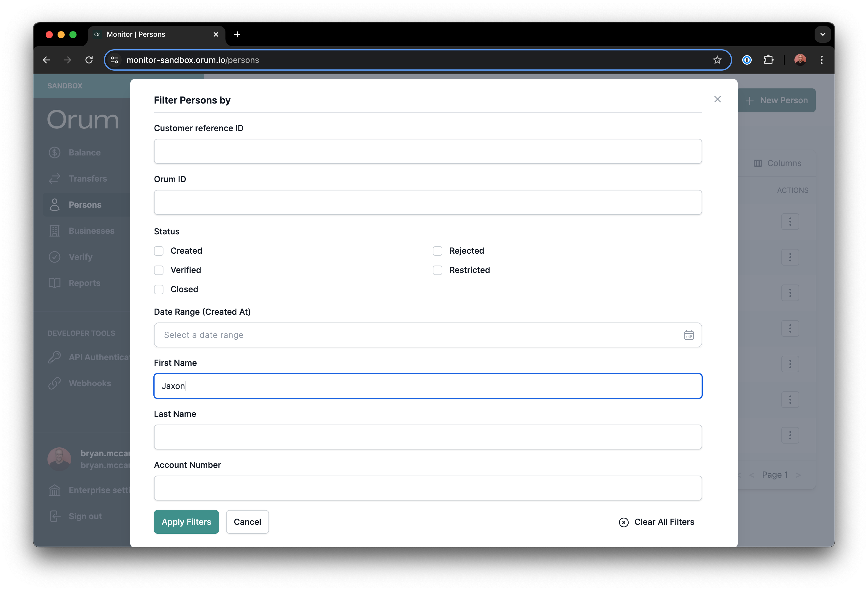The height and width of the screenshot is (591, 868).
Task: Enable the Verified status checkbox
Action: [x=159, y=270]
